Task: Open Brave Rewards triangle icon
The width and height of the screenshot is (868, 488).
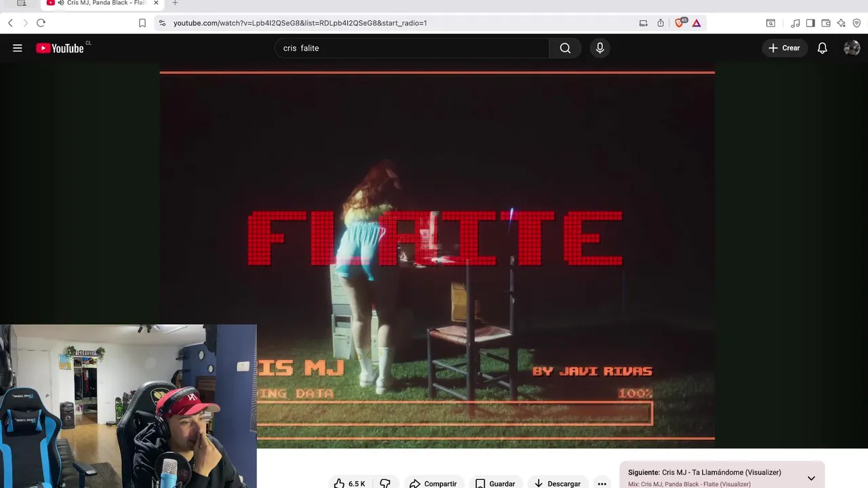Action: coord(696,23)
